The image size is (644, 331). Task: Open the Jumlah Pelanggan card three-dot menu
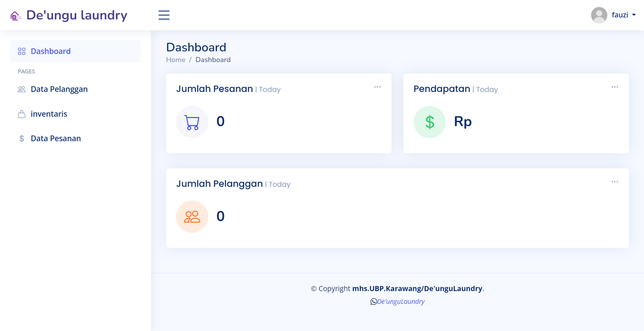pos(615,182)
